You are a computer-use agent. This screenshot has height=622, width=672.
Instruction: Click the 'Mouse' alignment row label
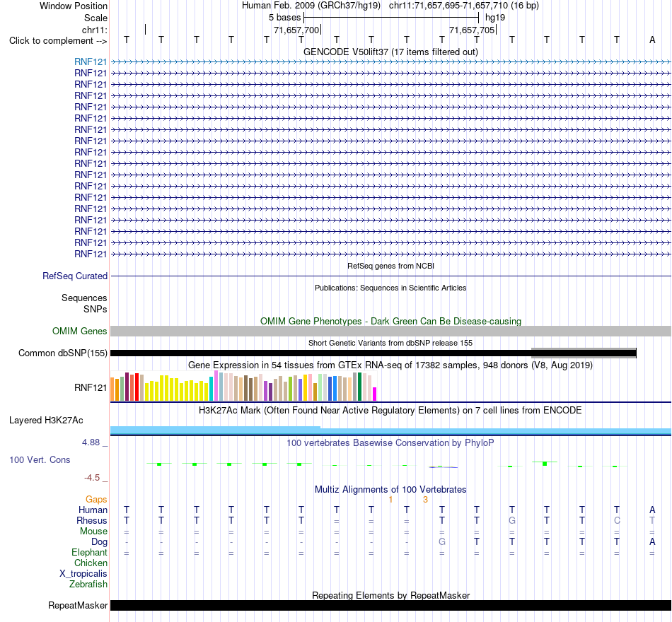(x=93, y=532)
